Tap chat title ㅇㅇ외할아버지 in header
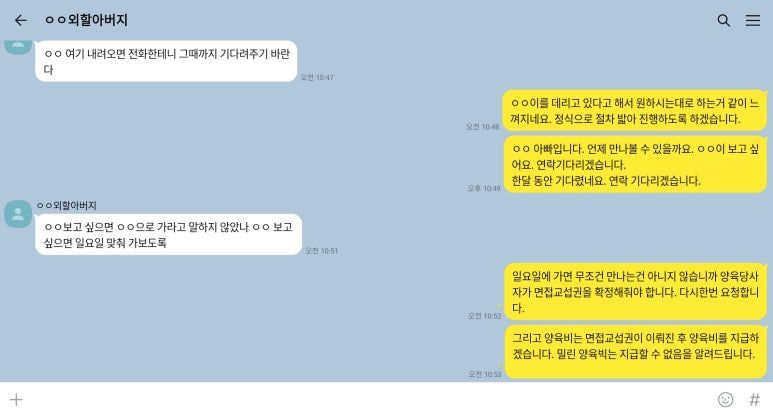This screenshot has width=773, height=417. (x=86, y=20)
